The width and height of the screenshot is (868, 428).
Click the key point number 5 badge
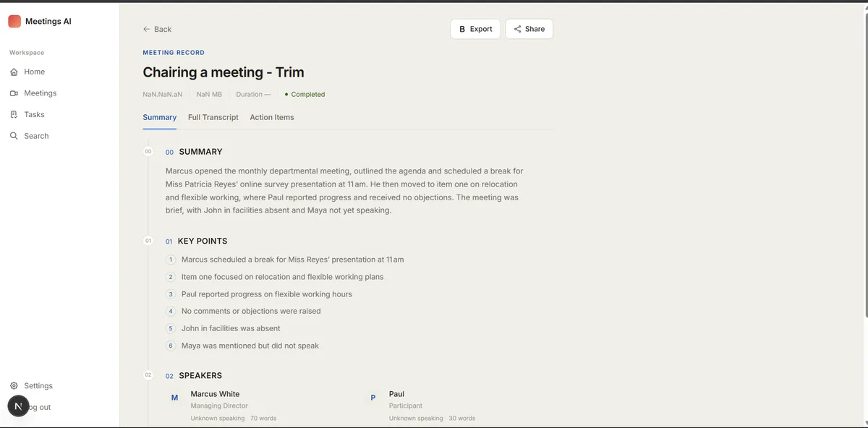point(171,328)
